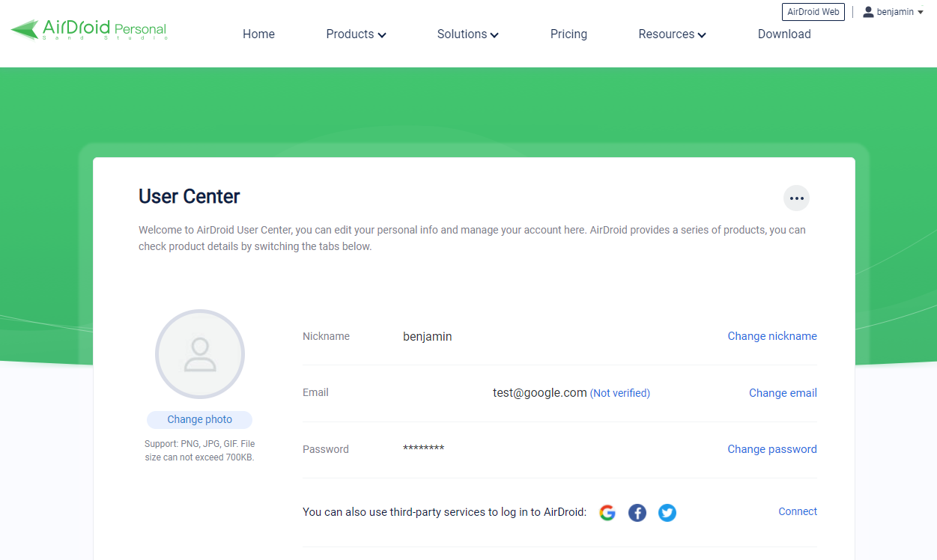Screen dimensions: 937x560
Task: Click the photo file size support note
Action: pos(199,451)
